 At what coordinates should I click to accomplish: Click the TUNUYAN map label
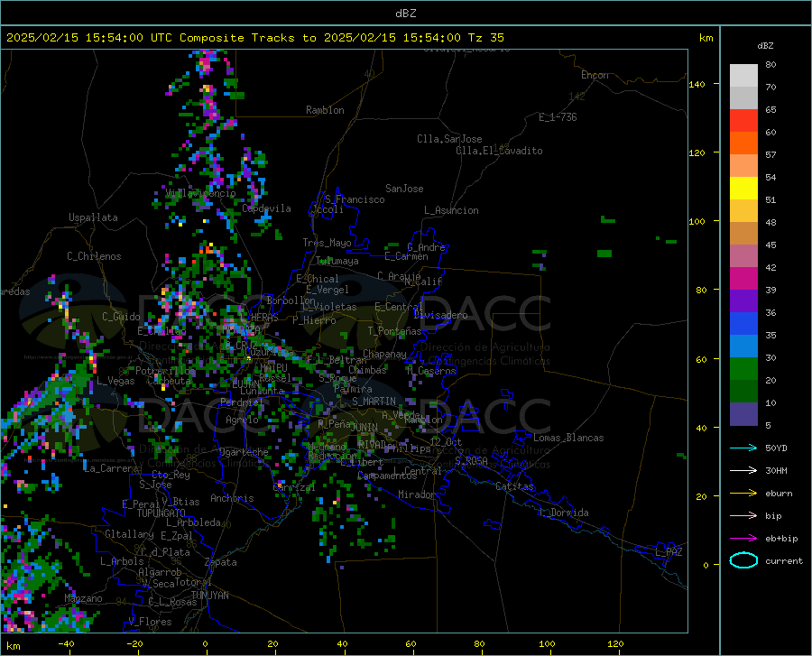209,595
